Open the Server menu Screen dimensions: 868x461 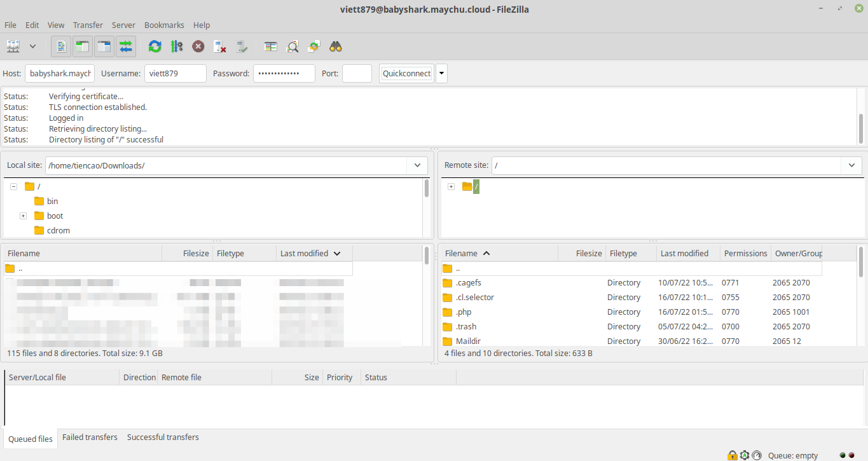[123, 25]
